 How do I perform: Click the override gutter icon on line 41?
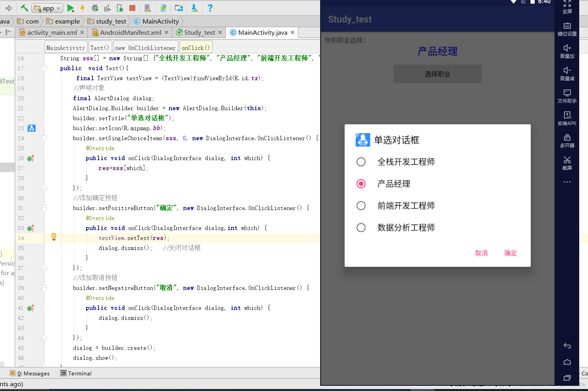30,308
